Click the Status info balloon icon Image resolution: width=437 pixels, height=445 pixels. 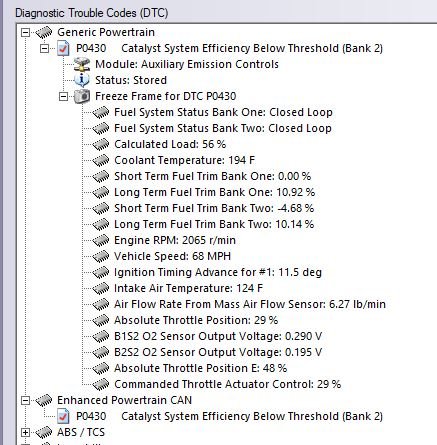click(82, 80)
